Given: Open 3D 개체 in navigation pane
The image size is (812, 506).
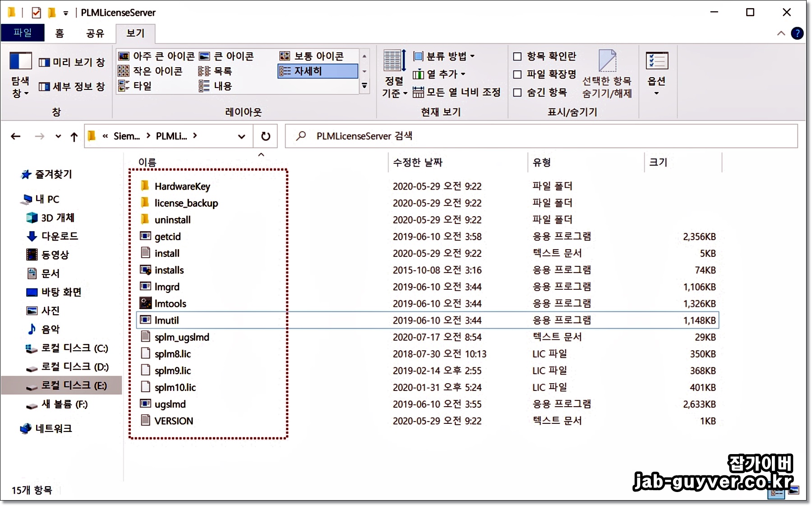Looking at the screenshot, I should tap(51, 218).
